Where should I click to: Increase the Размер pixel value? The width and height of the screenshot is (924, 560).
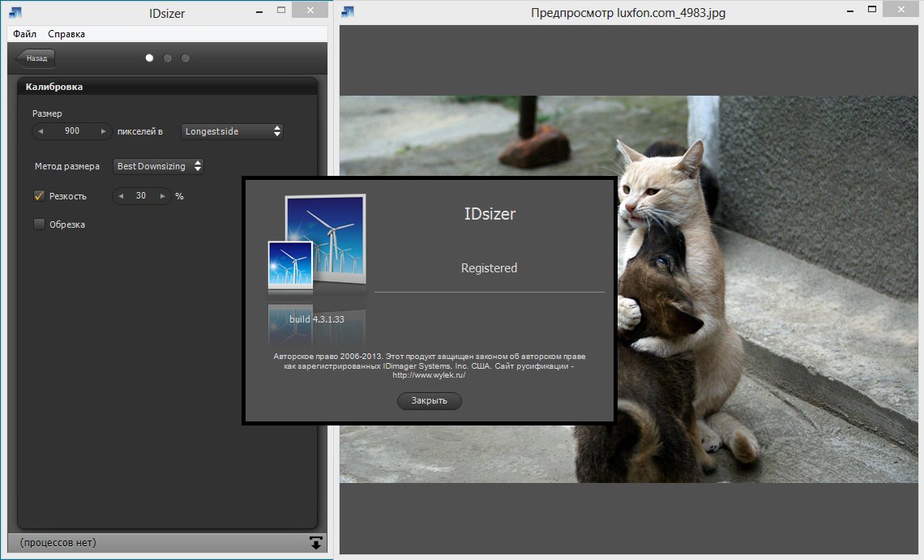(103, 131)
